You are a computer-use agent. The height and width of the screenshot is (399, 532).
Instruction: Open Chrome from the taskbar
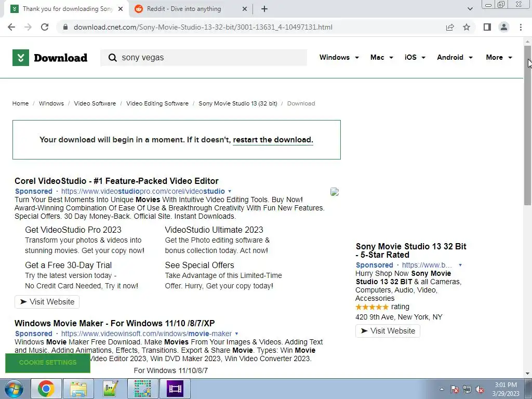tap(46, 389)
